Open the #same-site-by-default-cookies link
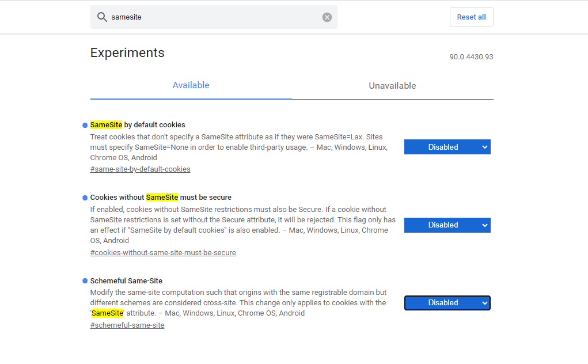Viewport: 588px width, 364px height. (141, 169)
